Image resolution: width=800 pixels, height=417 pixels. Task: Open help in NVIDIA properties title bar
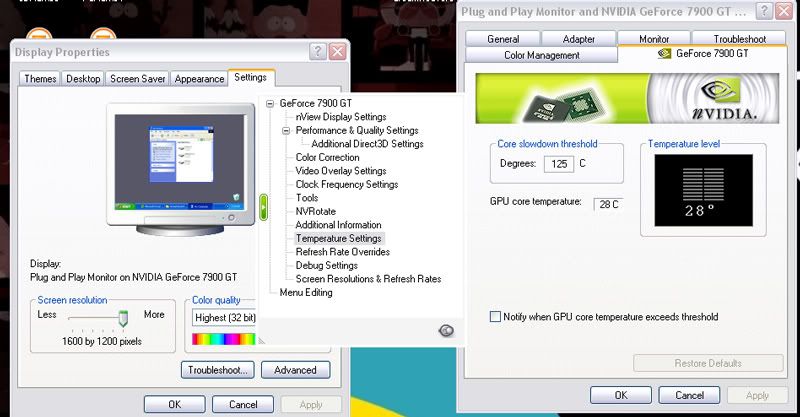[x=764, y=11]
